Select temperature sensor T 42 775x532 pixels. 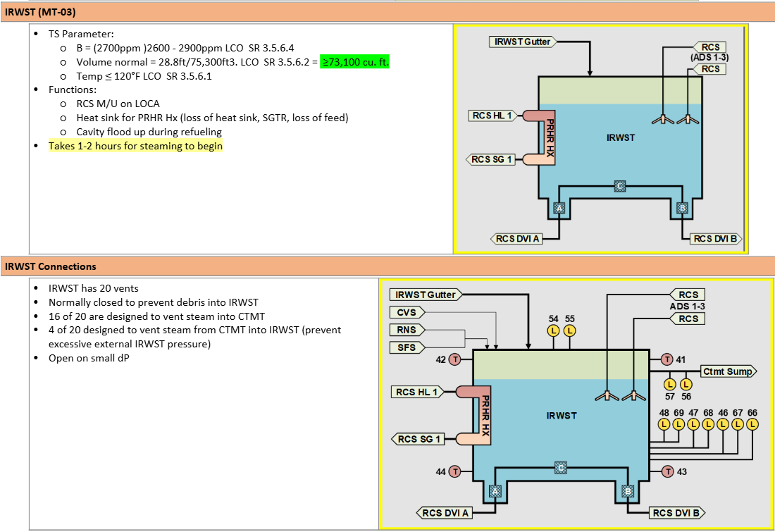click(x=454, y=359)
